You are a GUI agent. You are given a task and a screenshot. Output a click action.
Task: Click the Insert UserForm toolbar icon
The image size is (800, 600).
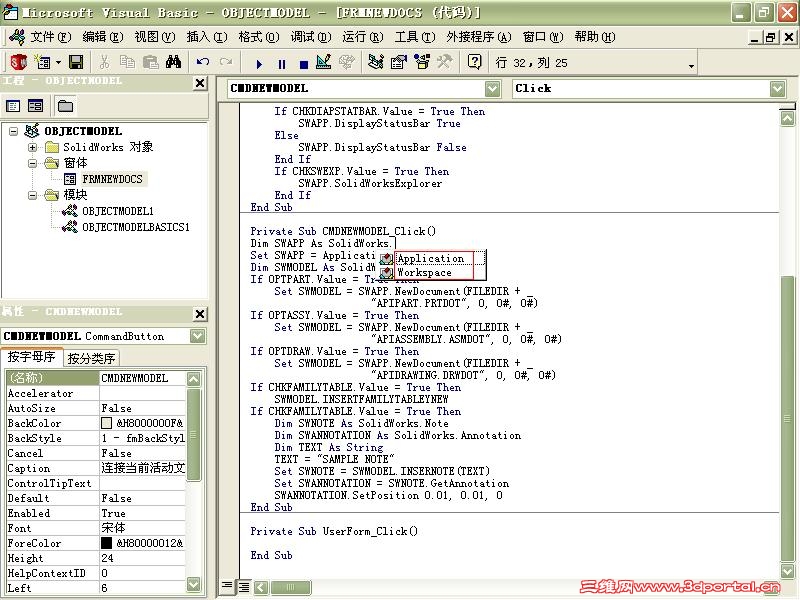click(43, 62)
